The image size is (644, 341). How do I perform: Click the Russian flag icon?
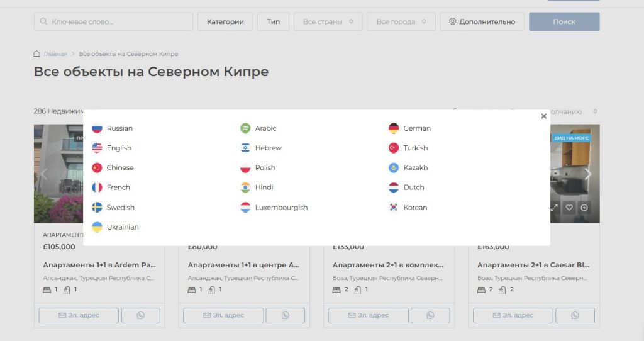tap(97, 128)
